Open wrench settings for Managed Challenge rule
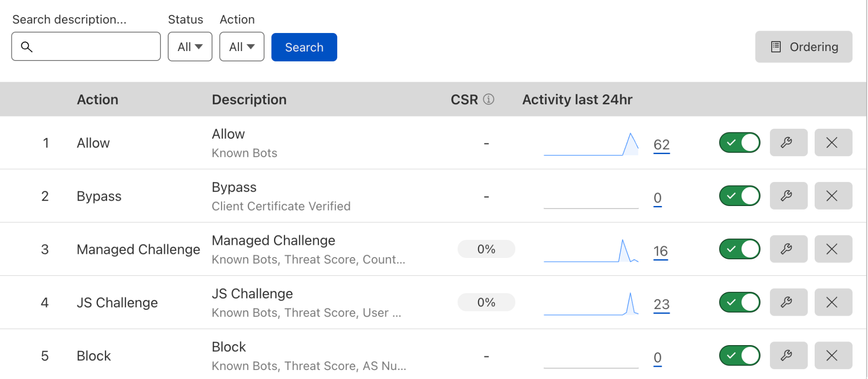This screenshot has height=379, width=868. tap(788, 249)
